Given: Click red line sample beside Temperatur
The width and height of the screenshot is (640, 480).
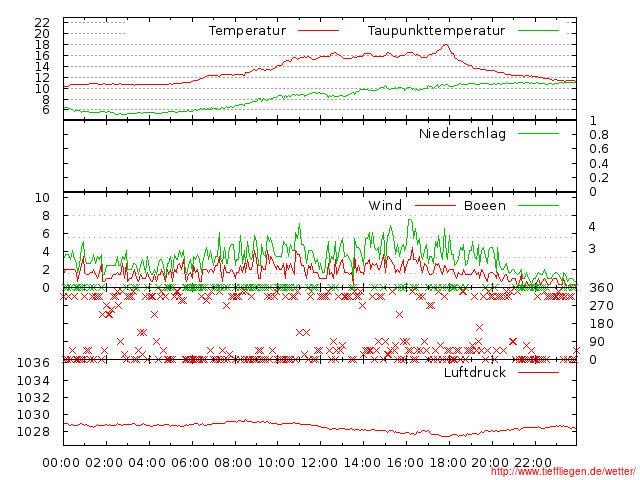Looking at the screenshot, I should tap(318, 31).
